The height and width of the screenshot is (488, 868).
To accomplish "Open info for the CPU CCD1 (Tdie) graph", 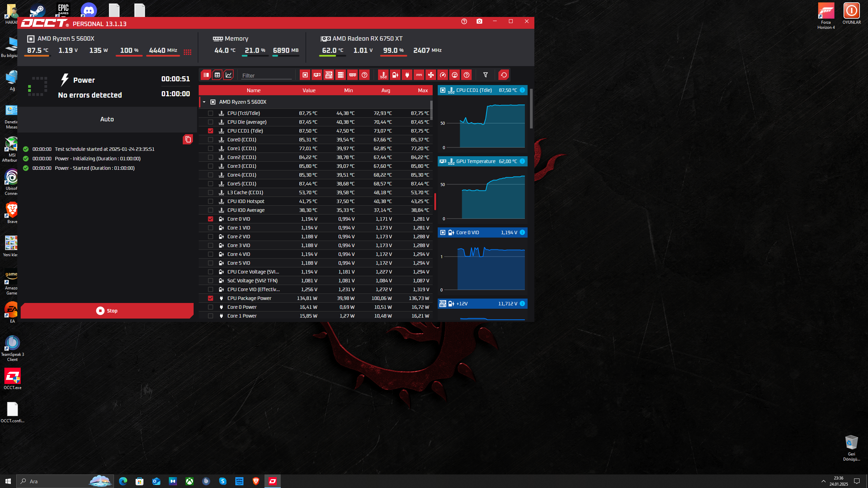I will (522, 90).
